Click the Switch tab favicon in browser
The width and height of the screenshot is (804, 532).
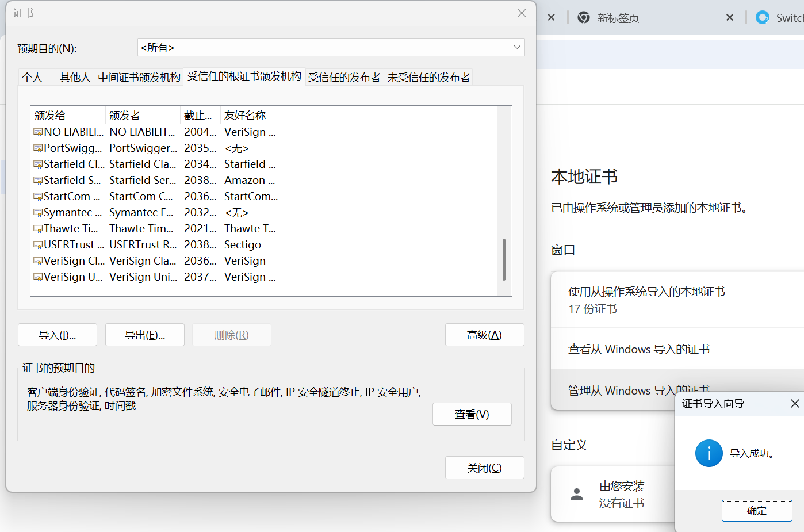pyautogui.click(x=763, y=17)
